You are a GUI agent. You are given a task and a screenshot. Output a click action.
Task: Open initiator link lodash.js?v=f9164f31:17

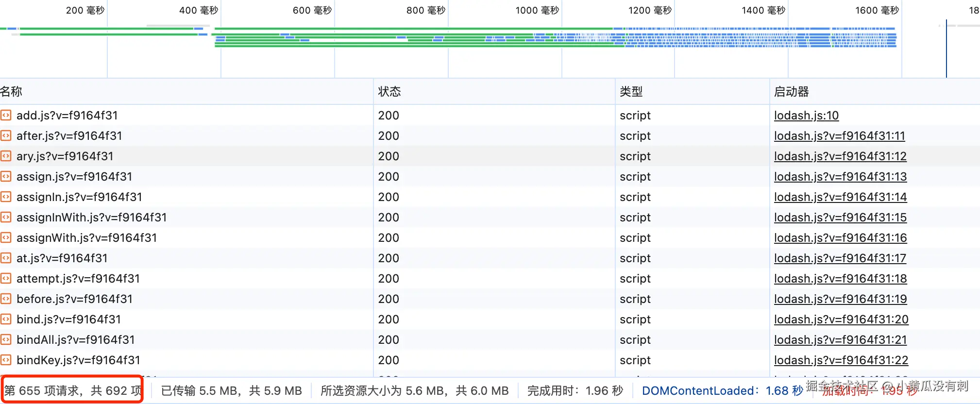840,258
